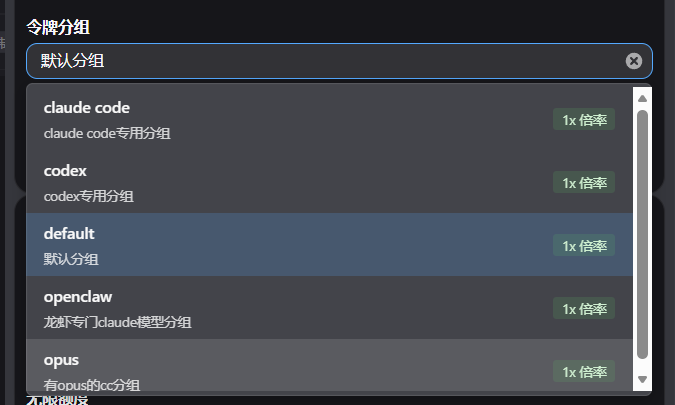The image size is (675, 405).
Task: Click the 1x 倍率 badge for openclaw
Action: (x=584, y=308)
